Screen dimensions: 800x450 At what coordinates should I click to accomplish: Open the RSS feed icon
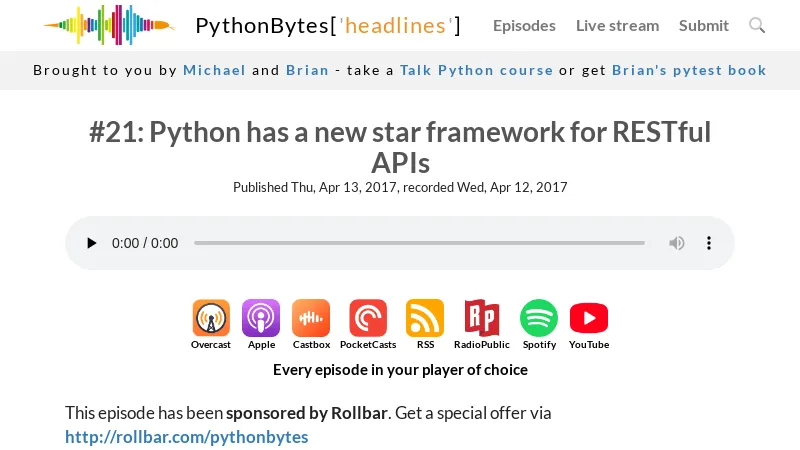425,319
